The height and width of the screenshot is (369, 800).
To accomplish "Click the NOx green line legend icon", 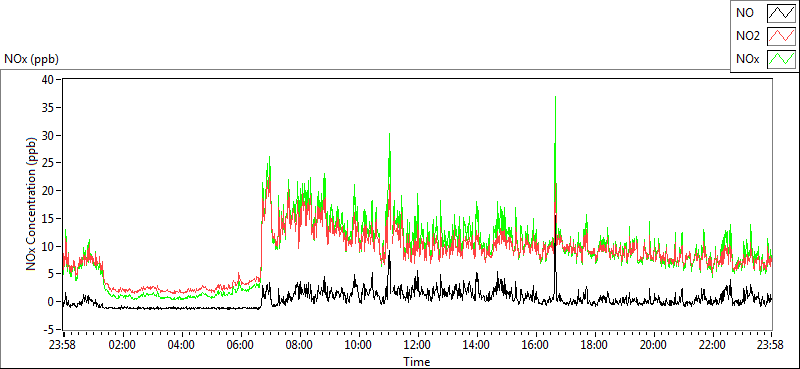I will tap(782, 59).
